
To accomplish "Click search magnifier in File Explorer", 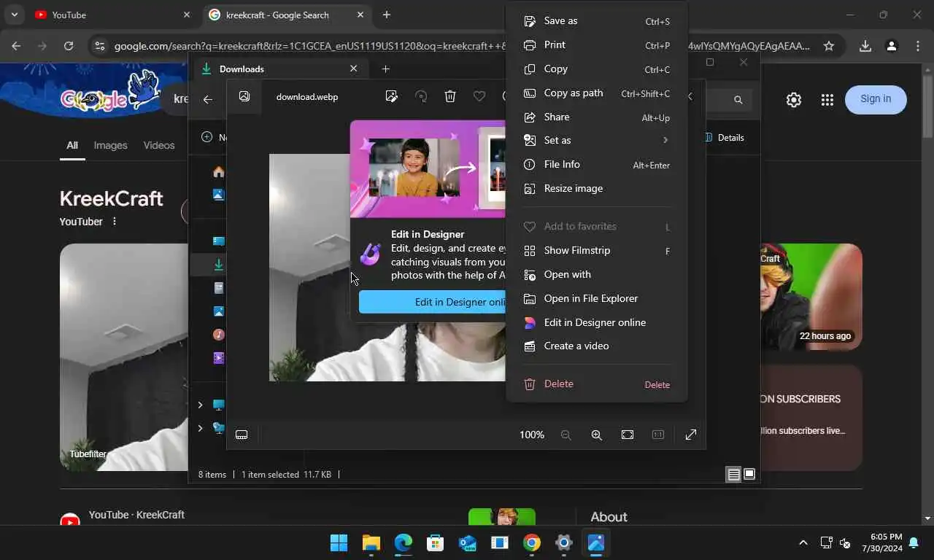I will pos(738,100).
